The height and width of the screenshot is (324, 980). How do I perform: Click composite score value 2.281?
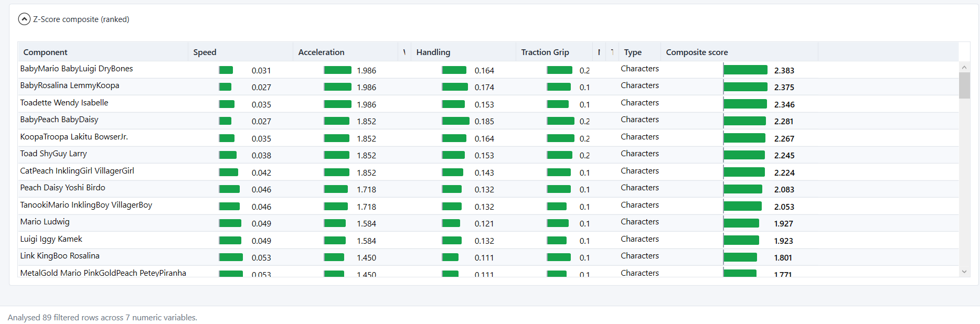[783, 121]
